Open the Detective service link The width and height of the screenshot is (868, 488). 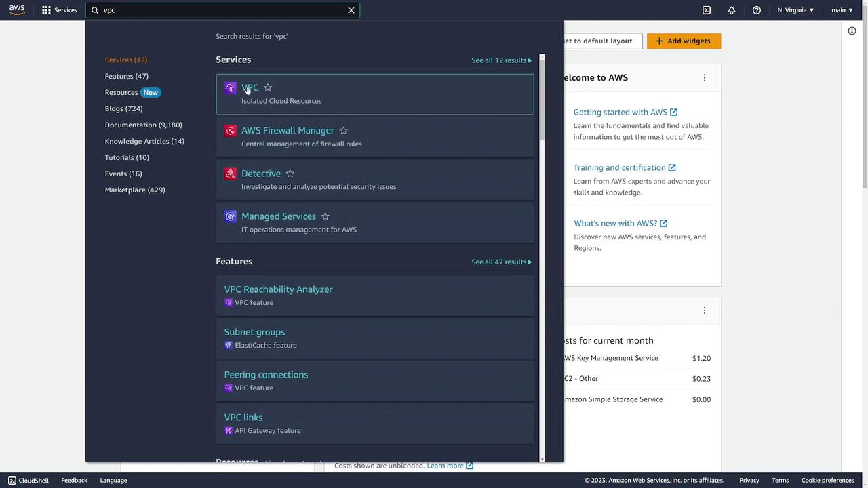[x=261, y=173]
